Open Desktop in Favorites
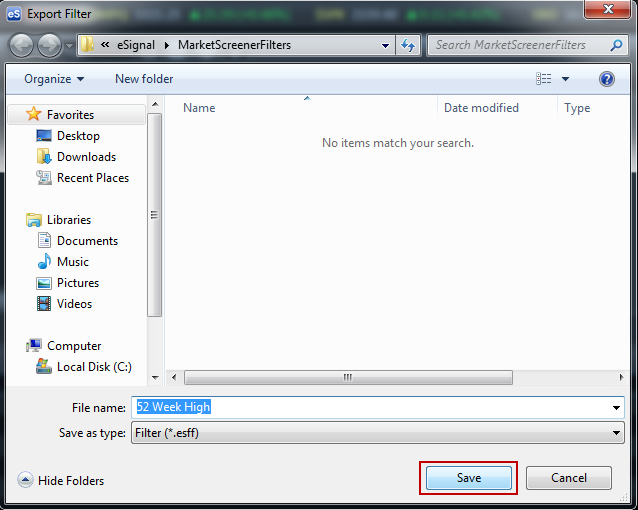 point(78,136)
